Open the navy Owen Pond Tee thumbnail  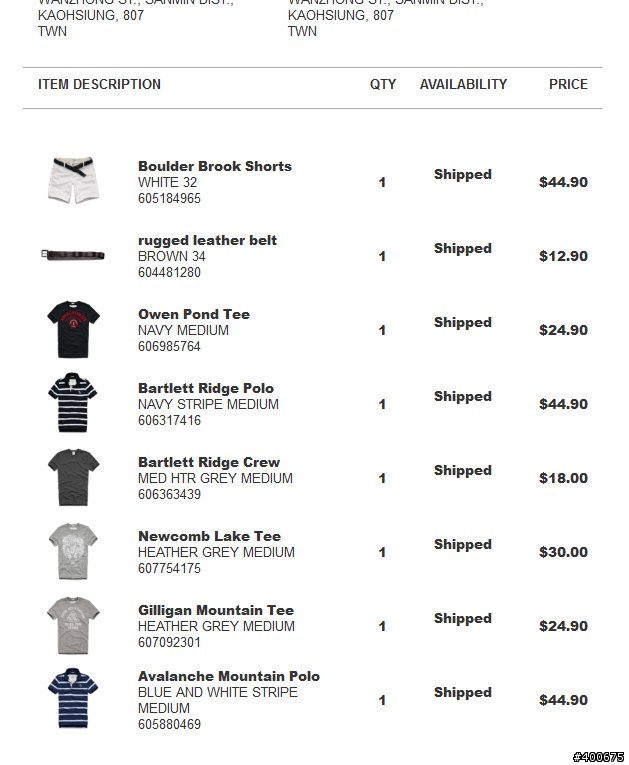click(x=73, y=329)
